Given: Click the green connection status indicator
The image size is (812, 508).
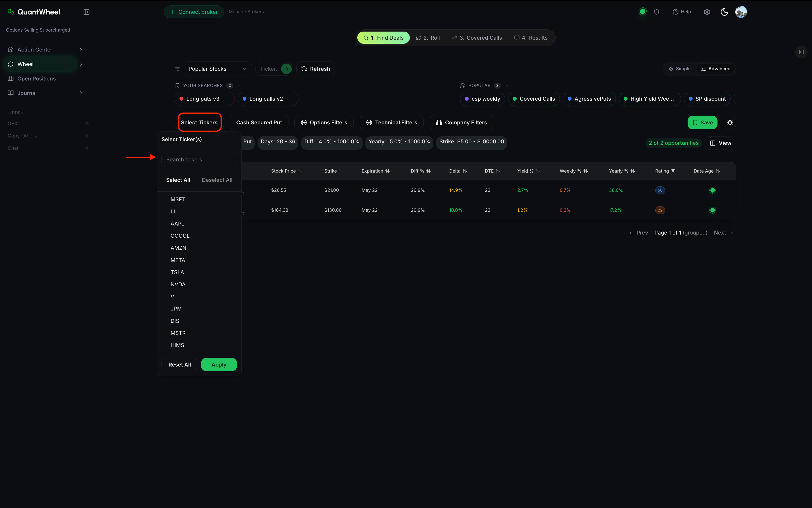Looking at the screenshot, I should click(x=642, y=12).
